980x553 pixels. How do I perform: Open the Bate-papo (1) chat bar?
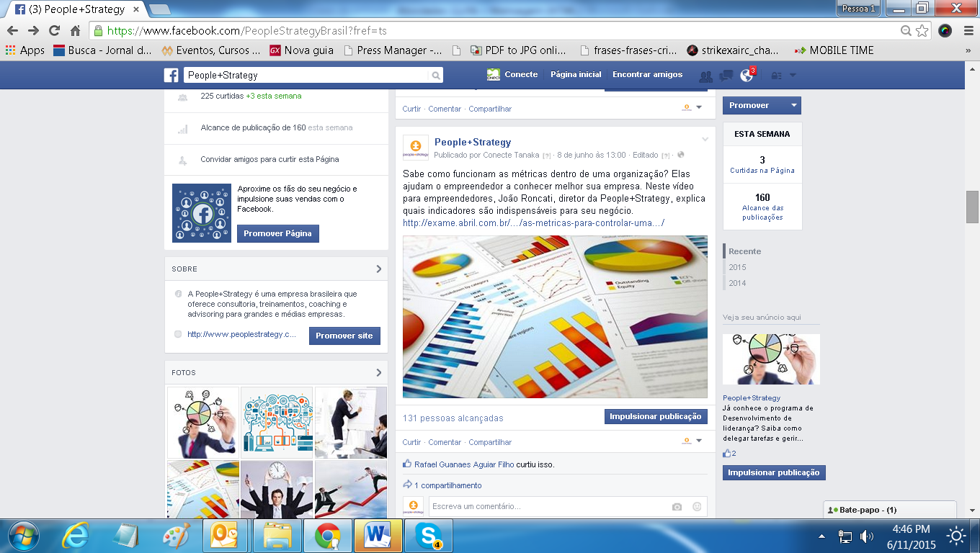pos(890,510)
